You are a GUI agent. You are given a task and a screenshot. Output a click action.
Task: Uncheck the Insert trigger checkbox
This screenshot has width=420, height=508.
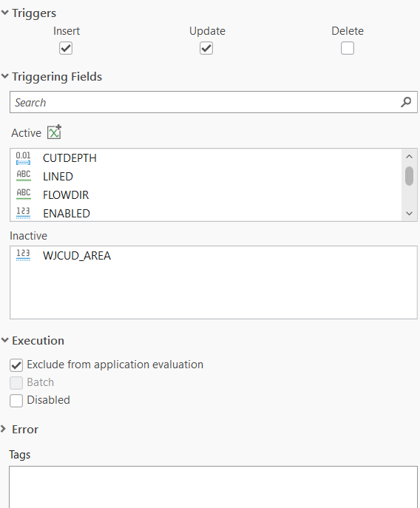(66, 48)
